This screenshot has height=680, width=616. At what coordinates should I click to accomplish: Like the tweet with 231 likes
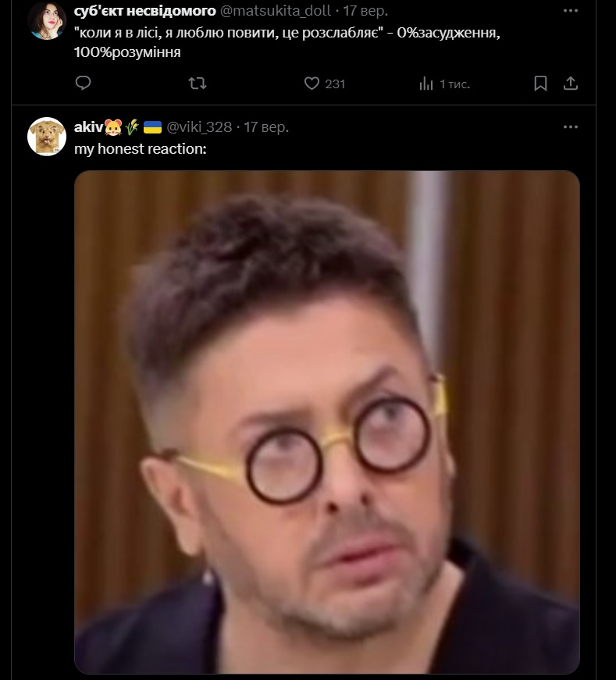(x=312, y=83)
